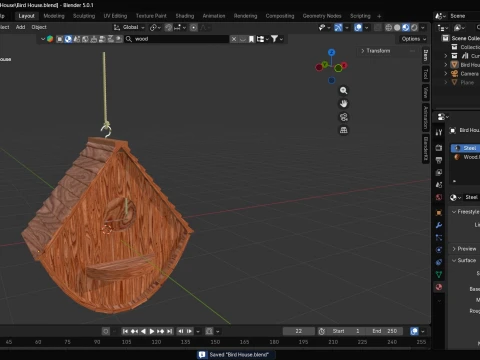Select the Steel material slot
Image resolution: width=480 pixels, height=360 pixels.
pos(465,148)
